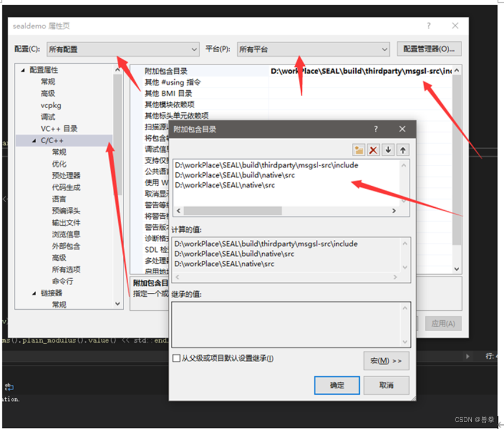Screen dimensions: 504x429
Task: Click the red delete line icon
Action: click(x=373, y=150)
